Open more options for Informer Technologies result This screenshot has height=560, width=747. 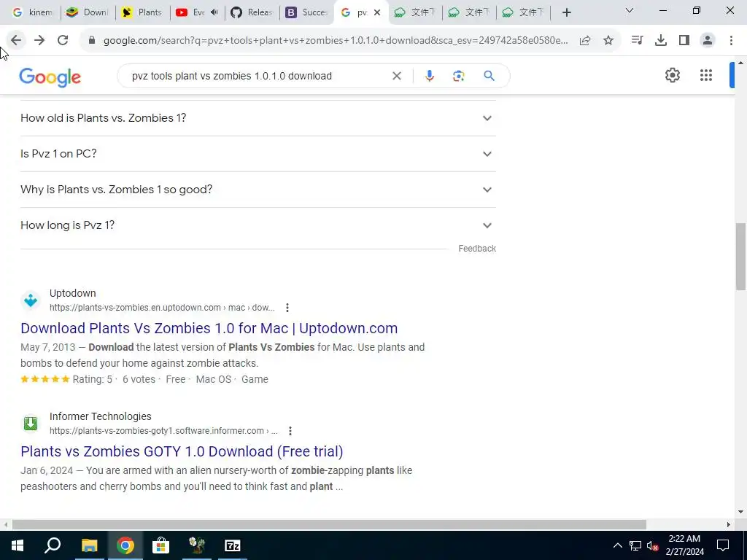point(290,431)
